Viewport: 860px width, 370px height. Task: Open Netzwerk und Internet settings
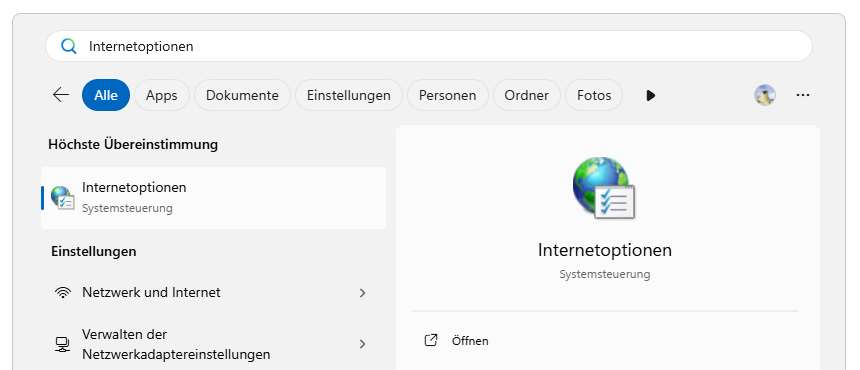pyautogui.click(x=213, y=293)
